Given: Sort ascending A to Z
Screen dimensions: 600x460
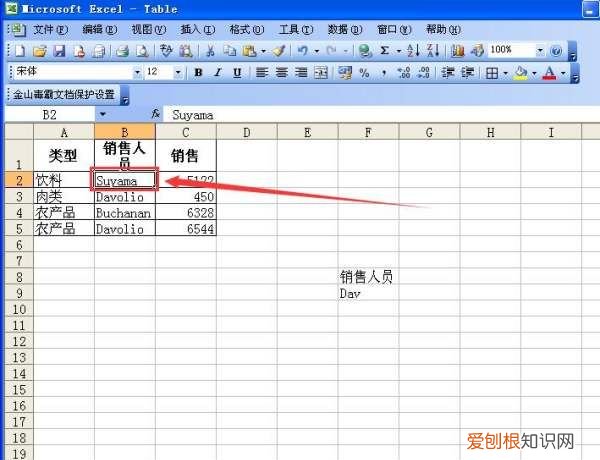Looking at the screenshot, I should click(x=413, y=51).
